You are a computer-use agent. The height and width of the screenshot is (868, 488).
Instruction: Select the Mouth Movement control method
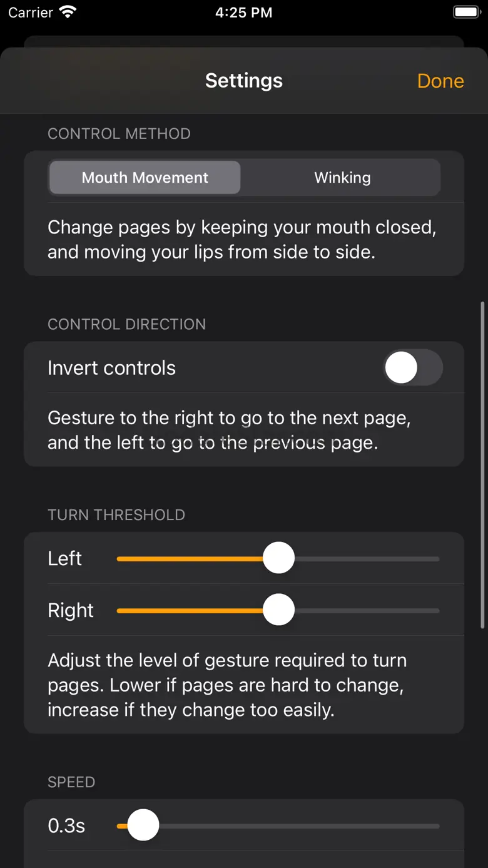coord(145,178)
